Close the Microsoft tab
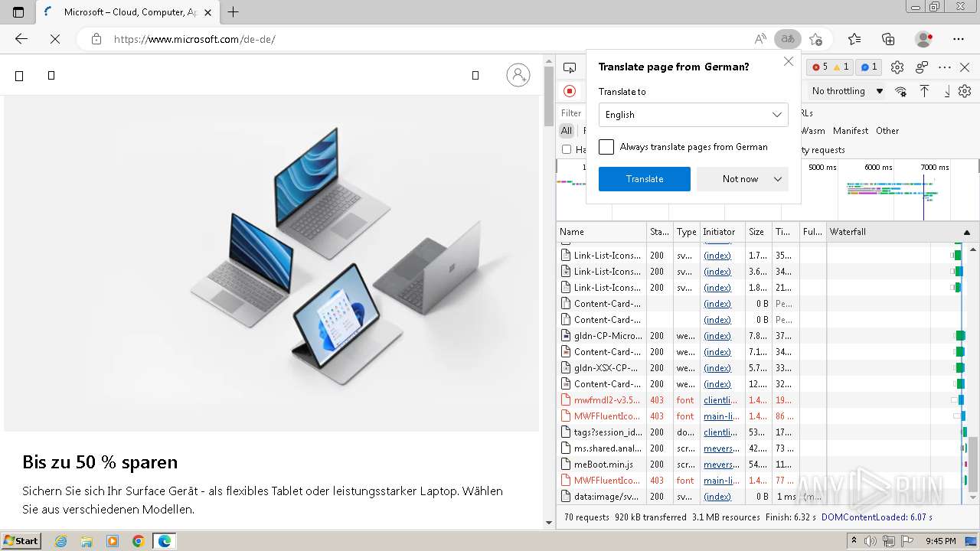Image resolution: width=980 pixels, height=551 pixels. click(x=208, y=12)
